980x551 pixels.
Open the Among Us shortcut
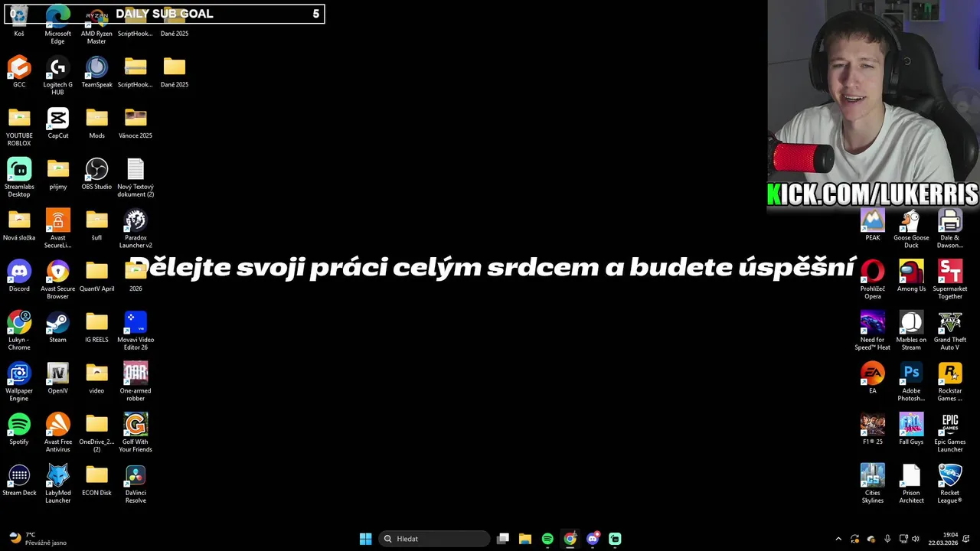911,275
